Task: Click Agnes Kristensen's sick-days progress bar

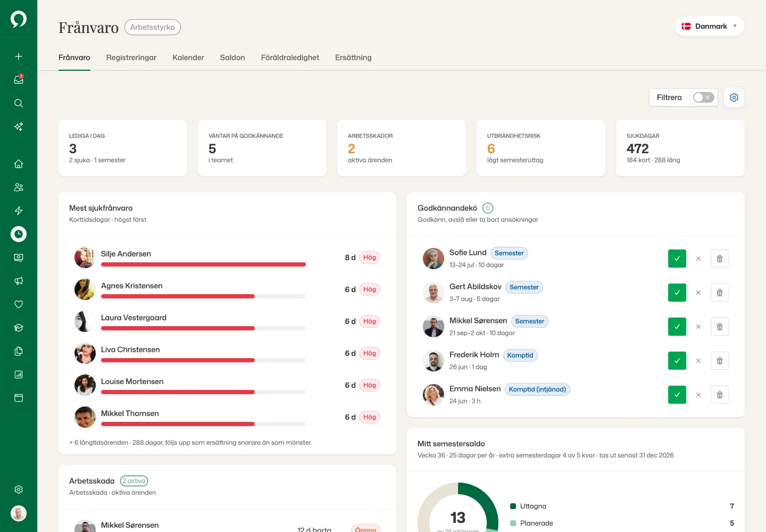Action: pyautogui.click(x=203, y=296)
